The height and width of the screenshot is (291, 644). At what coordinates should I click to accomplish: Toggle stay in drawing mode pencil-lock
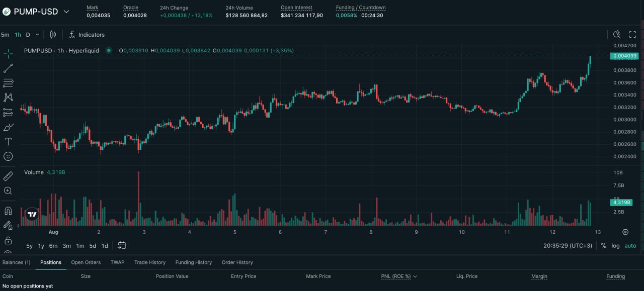pyautogui.click(x=8, y=225)
